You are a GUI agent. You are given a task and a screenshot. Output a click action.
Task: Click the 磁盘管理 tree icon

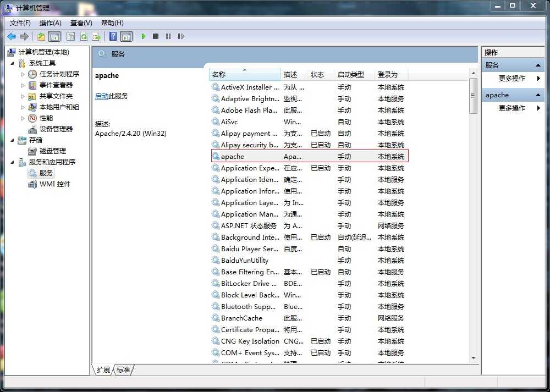pyautogui.click(x=32, y=151)
